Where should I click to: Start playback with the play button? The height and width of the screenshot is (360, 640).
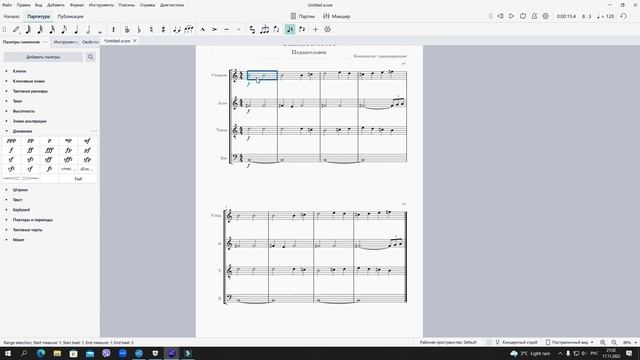(511, 16)
